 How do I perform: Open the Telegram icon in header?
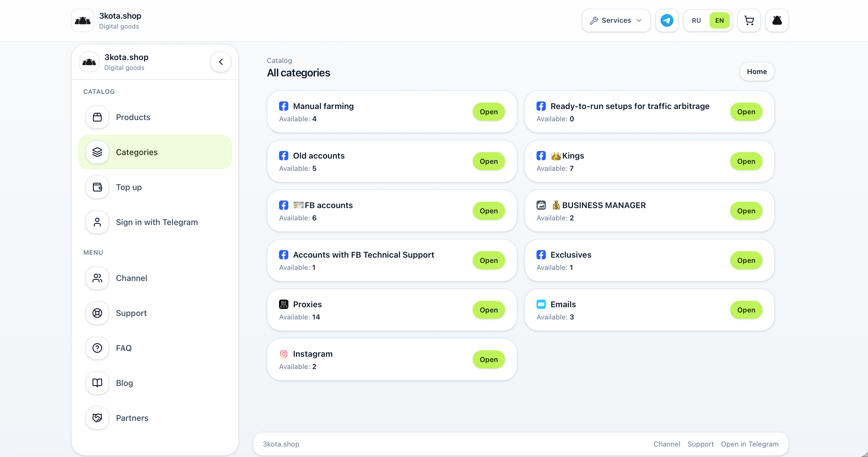pos(666,21)
